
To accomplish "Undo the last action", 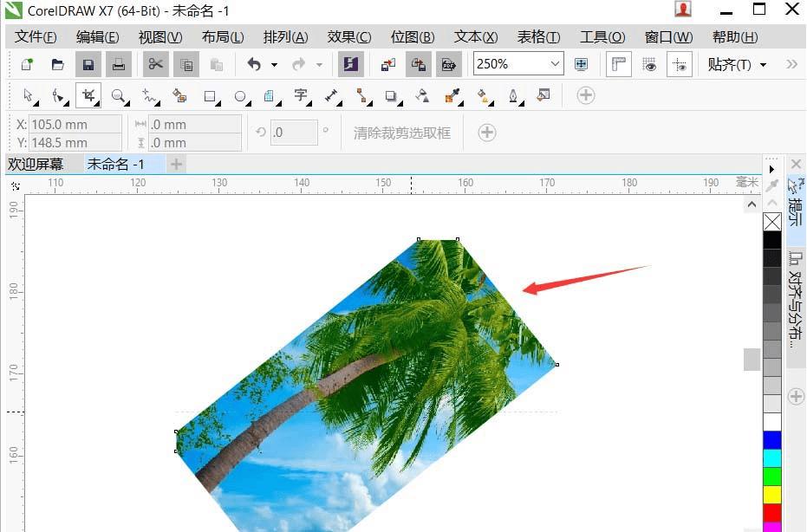I will click(254, 64).
